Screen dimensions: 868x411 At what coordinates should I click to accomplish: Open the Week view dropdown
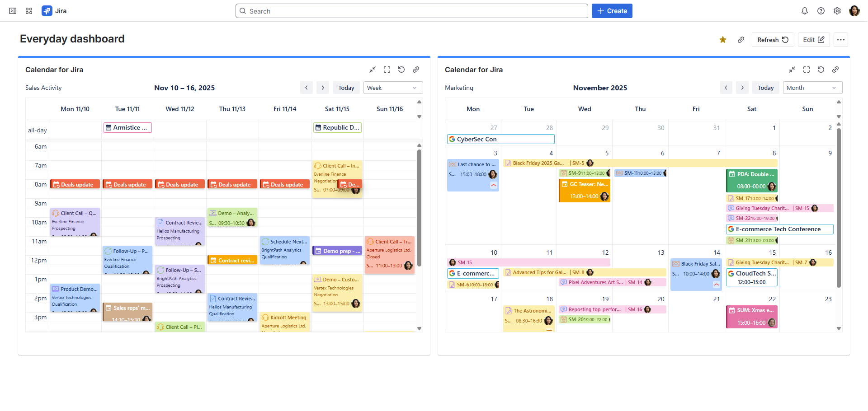(x=393, y=88)
